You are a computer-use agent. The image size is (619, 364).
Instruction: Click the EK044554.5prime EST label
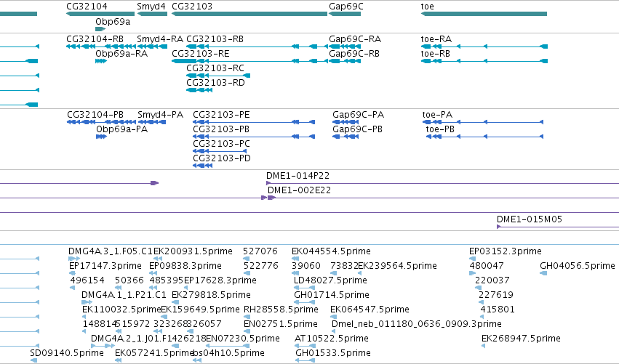coord(331,252)
